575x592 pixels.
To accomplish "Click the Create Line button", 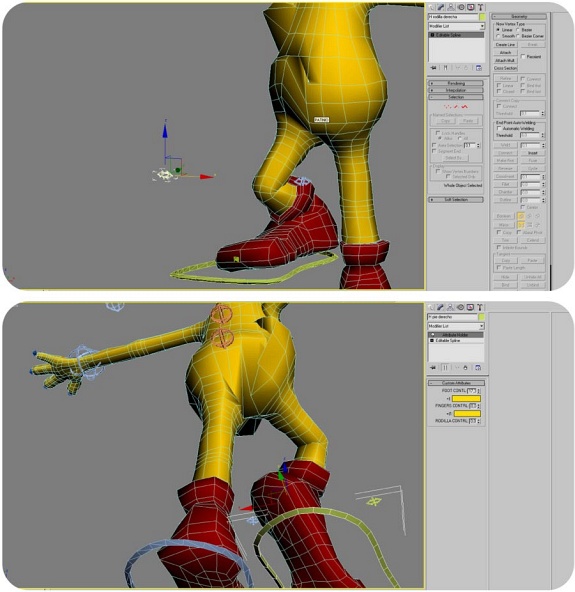I will click(x=506, y=45).
